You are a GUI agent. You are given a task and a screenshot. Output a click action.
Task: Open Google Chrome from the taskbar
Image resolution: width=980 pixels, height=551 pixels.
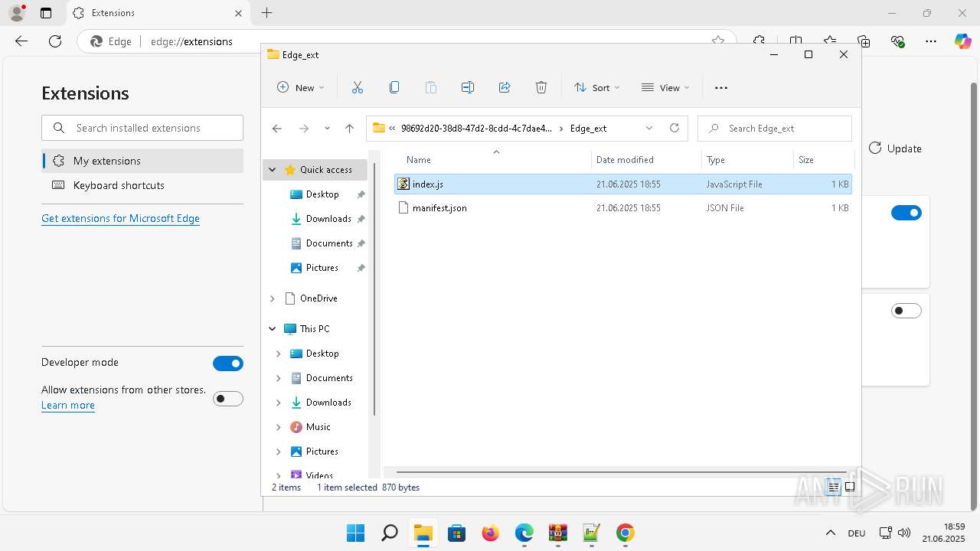[625, 533]
